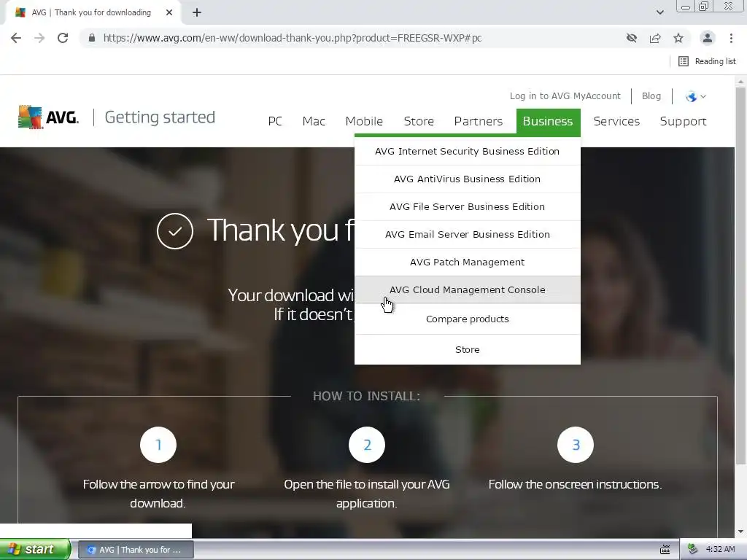Select AVG AntiVirus Business Edition
This screenshot has width=747, height=560.
pyautogui.click(x=468, y=179)
